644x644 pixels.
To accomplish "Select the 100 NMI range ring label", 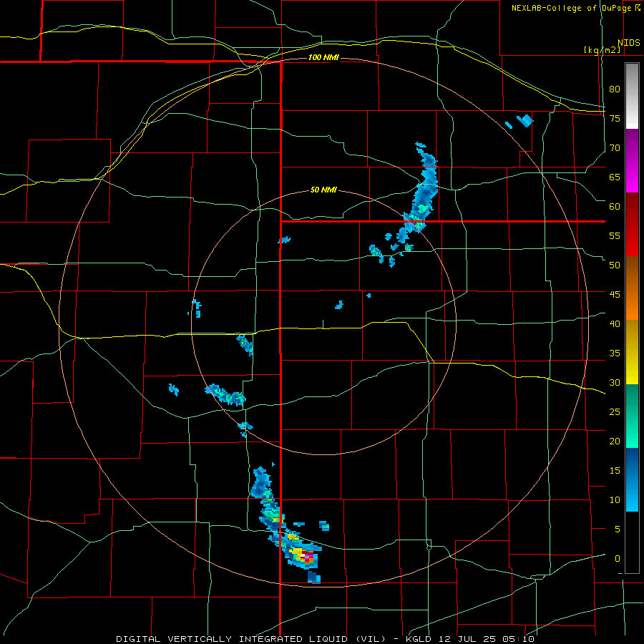I will [x=323, y=57].
